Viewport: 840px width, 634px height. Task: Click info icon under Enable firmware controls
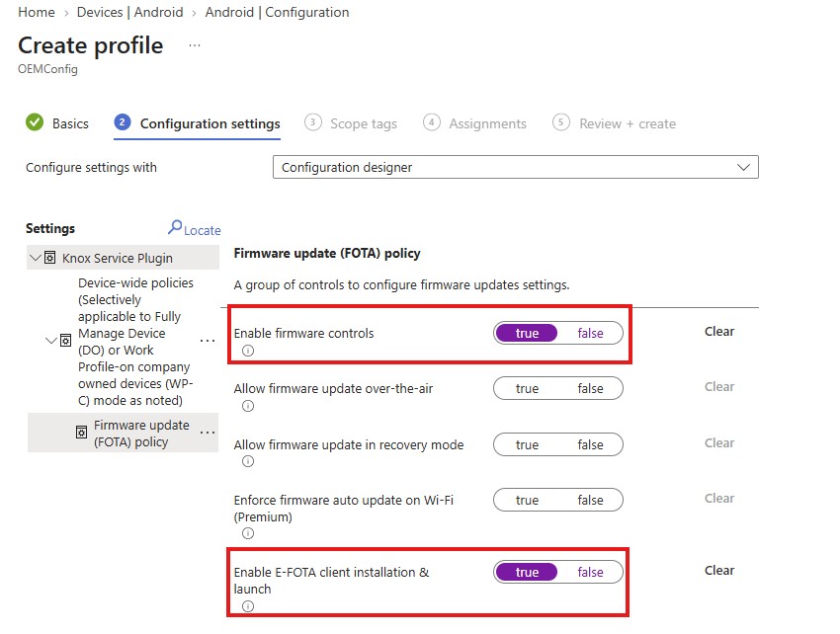point(247,351)
